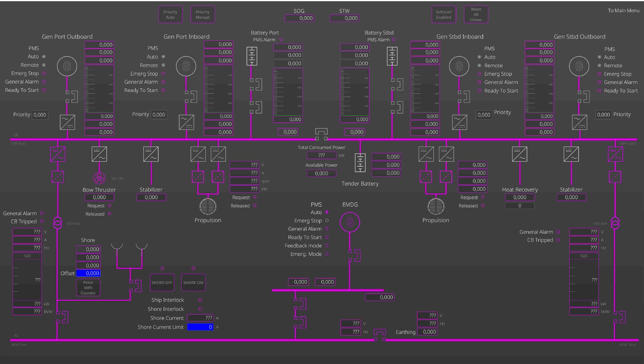Click the Available Power value field
The height and width of the screenshot is (364, 644).
322,173
